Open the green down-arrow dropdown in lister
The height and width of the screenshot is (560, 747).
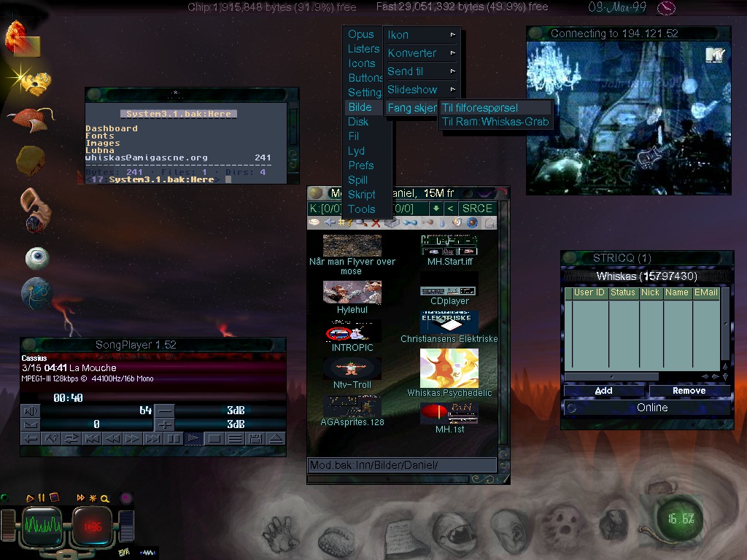point(436,209)
